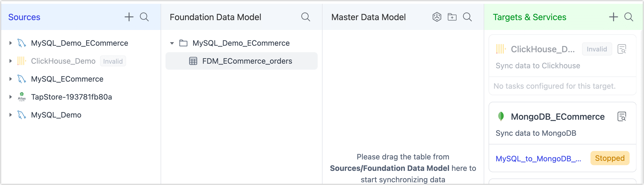The image size is (644, 185).
Task: Expand ClickHouse_Demo source node
Action: coord(10,61)
